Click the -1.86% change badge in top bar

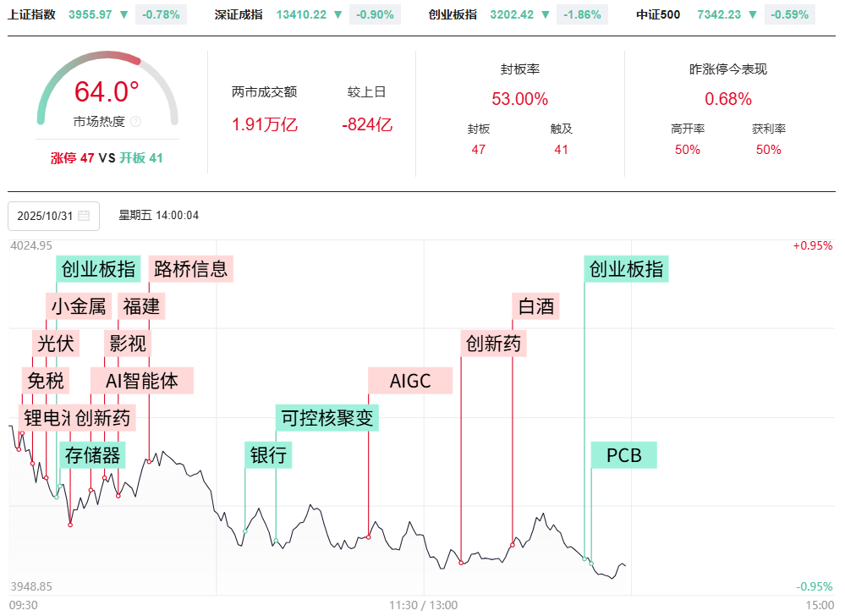point(579,14)
